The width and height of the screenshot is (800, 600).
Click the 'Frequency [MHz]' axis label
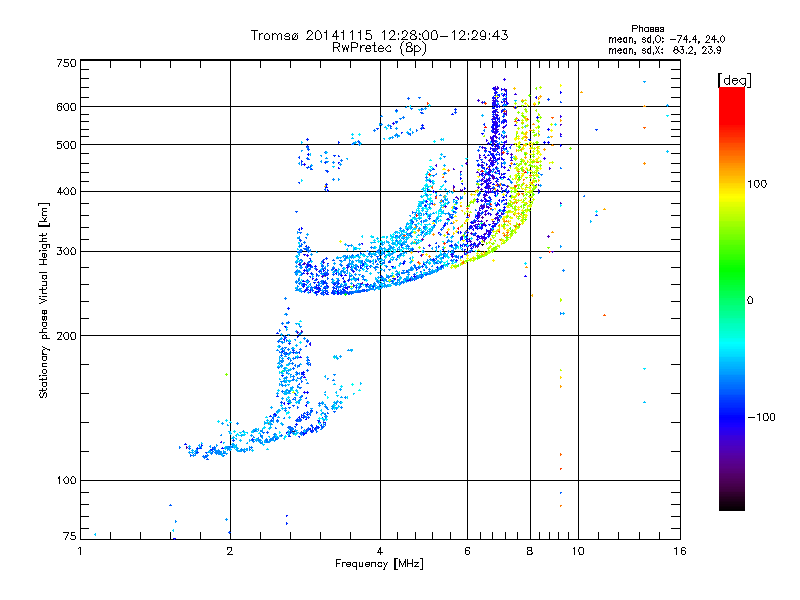click(x=379, y=564)
